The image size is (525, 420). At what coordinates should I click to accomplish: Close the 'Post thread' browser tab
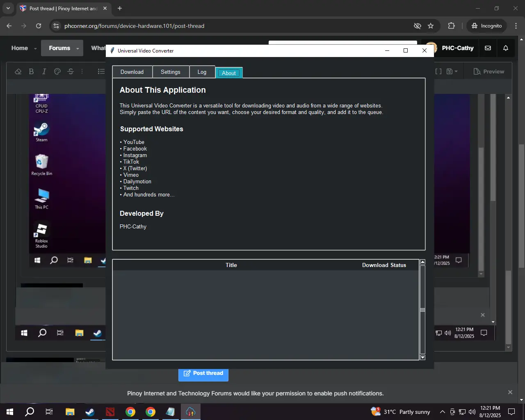pos(105,8)
